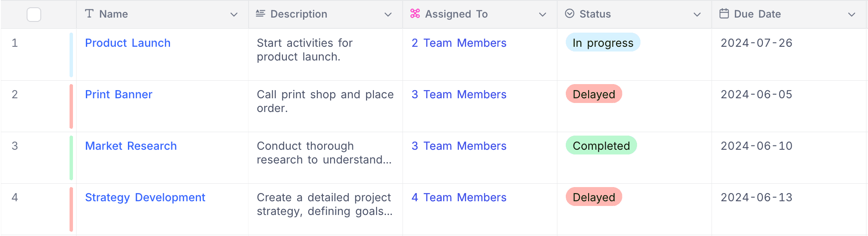
Task: Click the In progress status badge
Action: (x=603, y=42)
